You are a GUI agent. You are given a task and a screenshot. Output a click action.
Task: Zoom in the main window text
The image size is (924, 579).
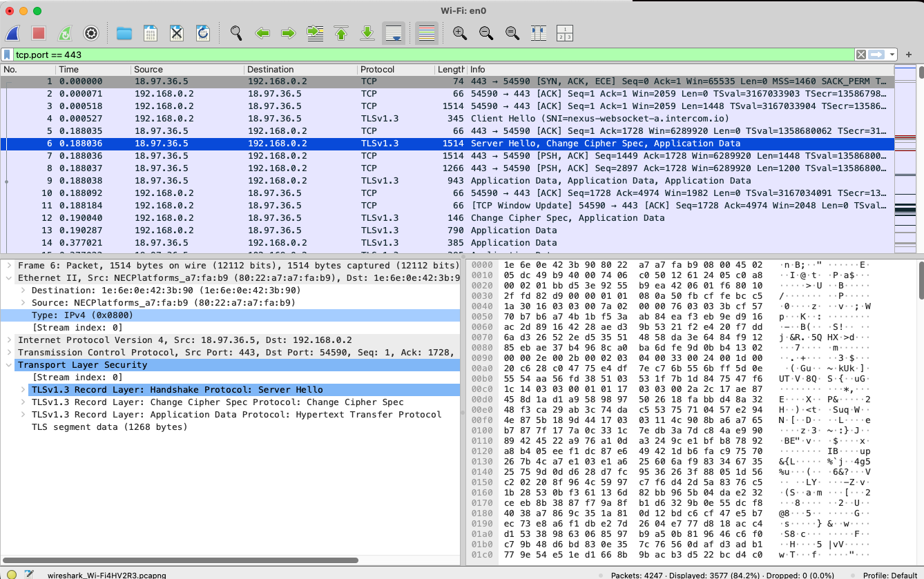coord(460,33)
